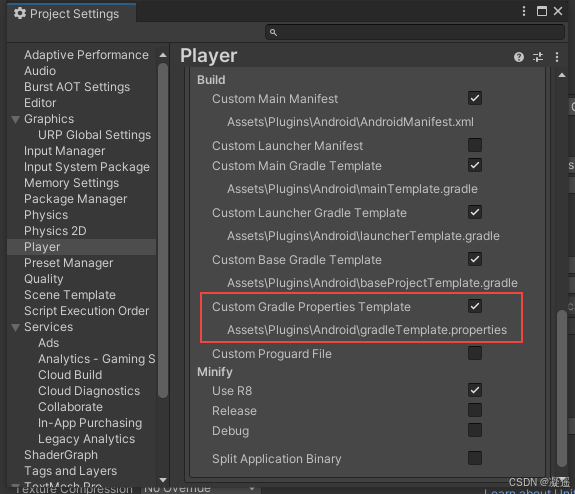Focus the settings search field
This screenshot has width=575, height=494.
[415, 32]
